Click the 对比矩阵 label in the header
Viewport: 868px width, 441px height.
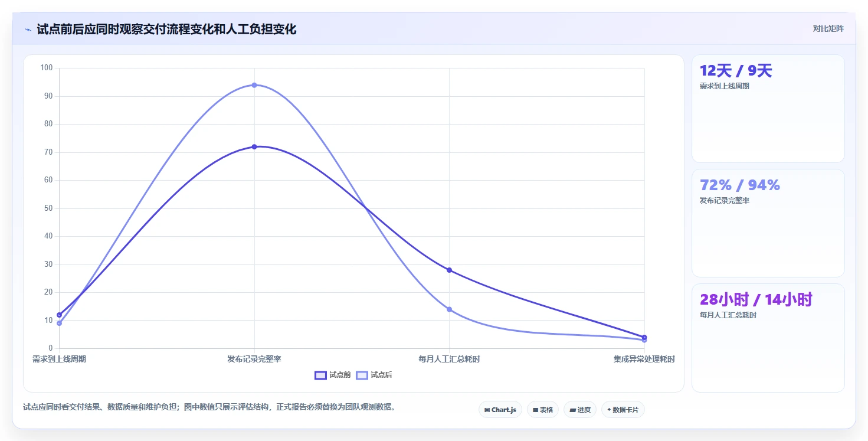(x=828, y=28)
